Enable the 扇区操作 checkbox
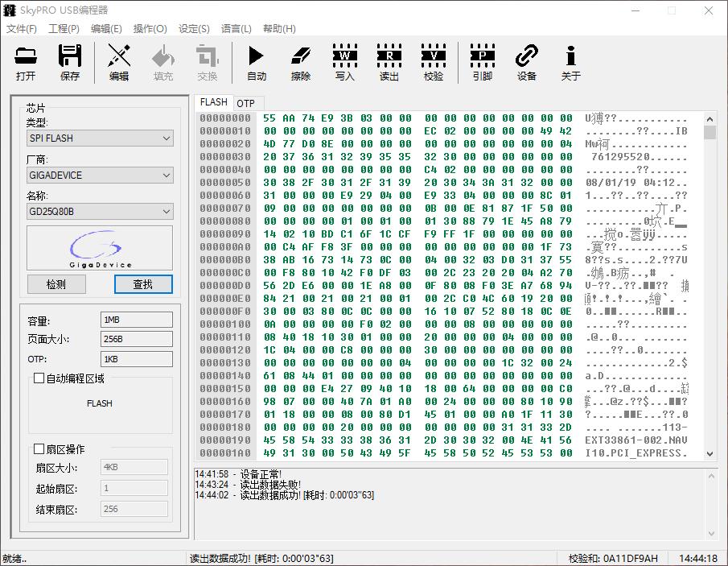This screenshot has height=566, width=728. pyautogui.click(x=39, y=449)
